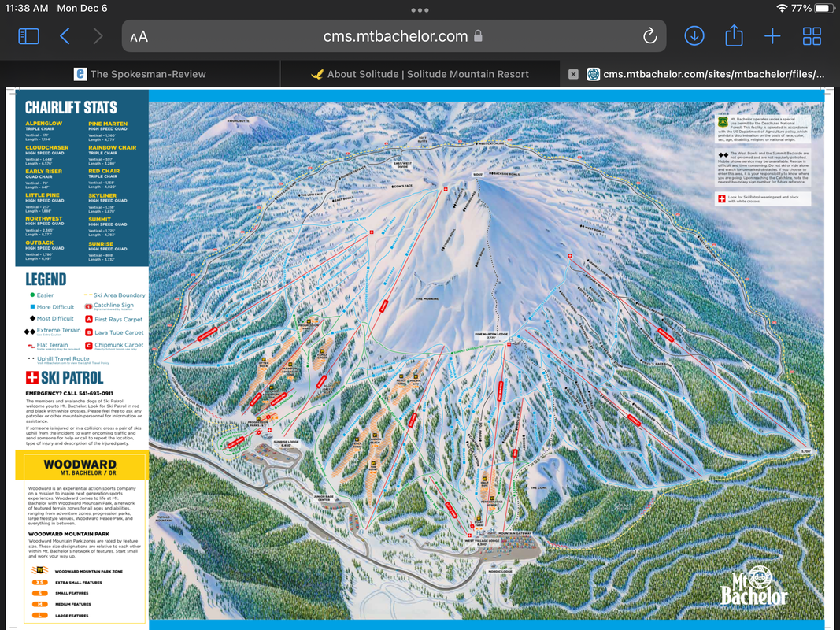Click the yellow Woodward heading banner
840x630 pixels.
(x=81, y=465)
